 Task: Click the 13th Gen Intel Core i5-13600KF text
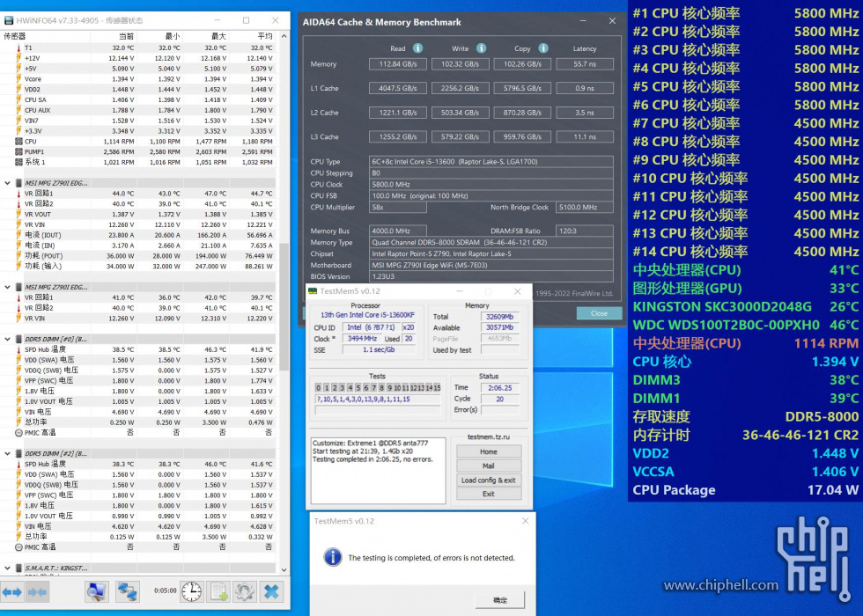click(367, 315)
